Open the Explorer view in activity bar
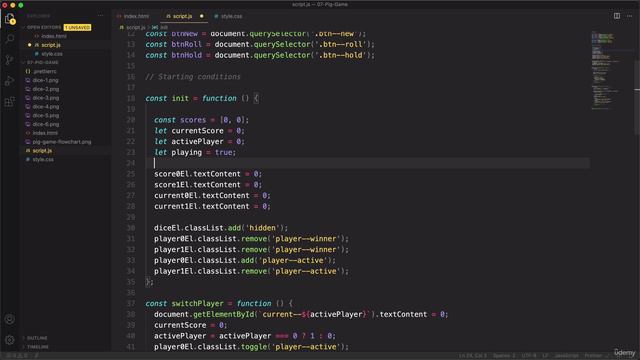Screen dimensions: 640x360 [x=10, y=19]
